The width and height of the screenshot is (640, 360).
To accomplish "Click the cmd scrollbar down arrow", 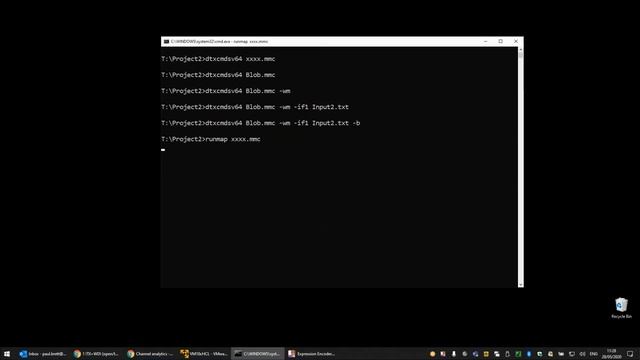I will [520, 285].
